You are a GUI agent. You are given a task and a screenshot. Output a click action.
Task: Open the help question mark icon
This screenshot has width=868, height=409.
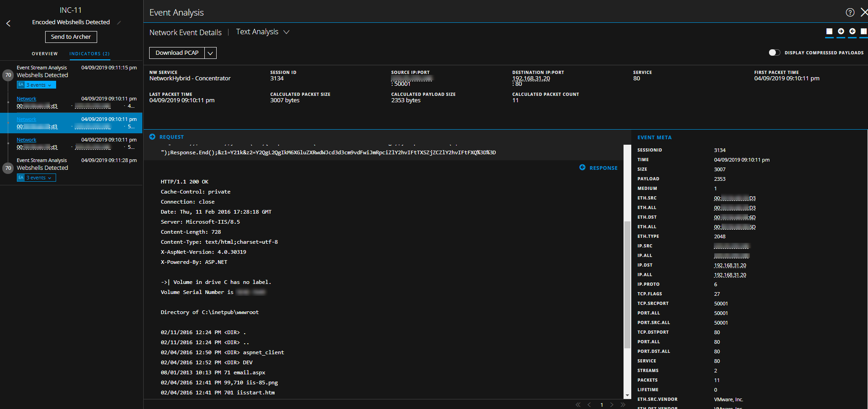tap(850, 12)
